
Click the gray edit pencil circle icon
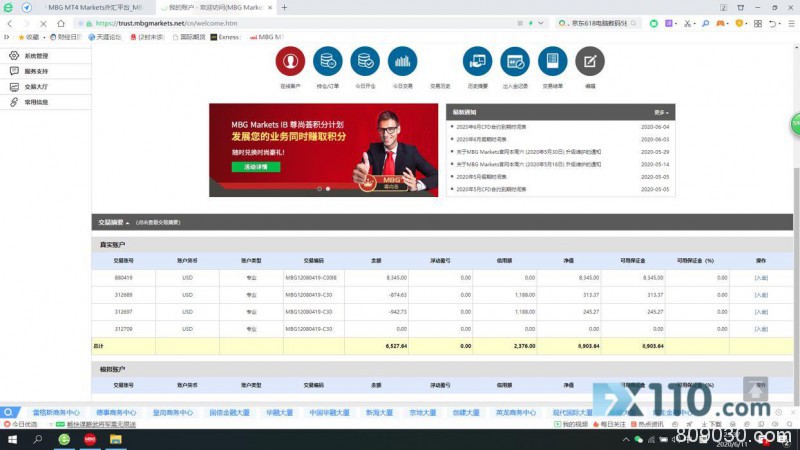tap(590, 61)
